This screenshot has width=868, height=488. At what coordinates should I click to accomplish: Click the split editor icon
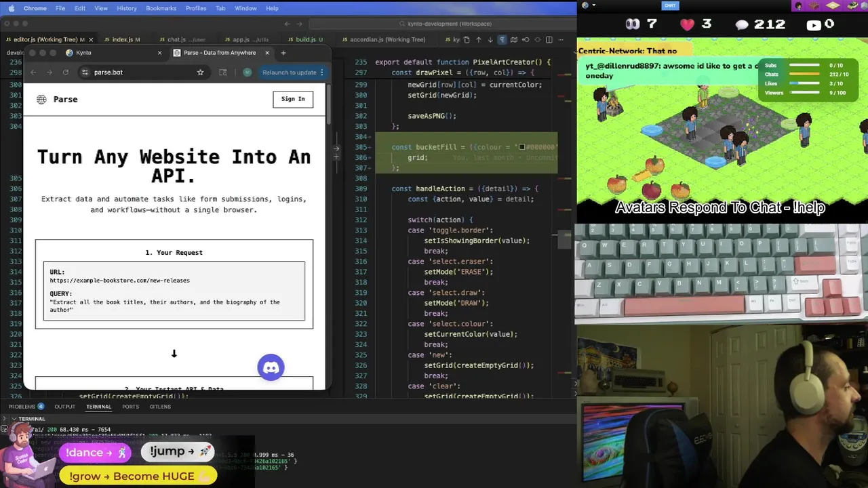click(549, 39)
